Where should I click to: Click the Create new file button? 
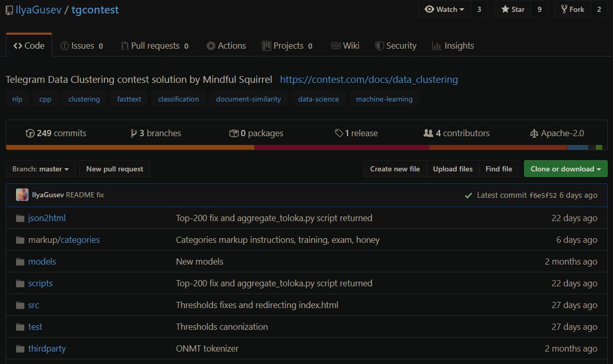(x=395, y=169)
